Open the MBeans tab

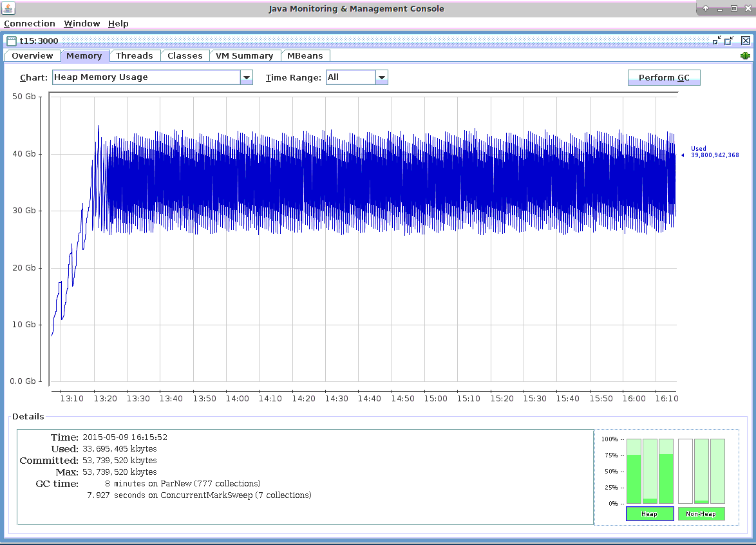click(x=305, y=55)
